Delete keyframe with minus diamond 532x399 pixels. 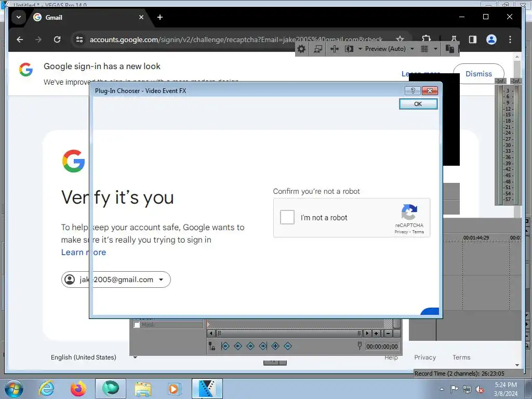click(288, 346)
